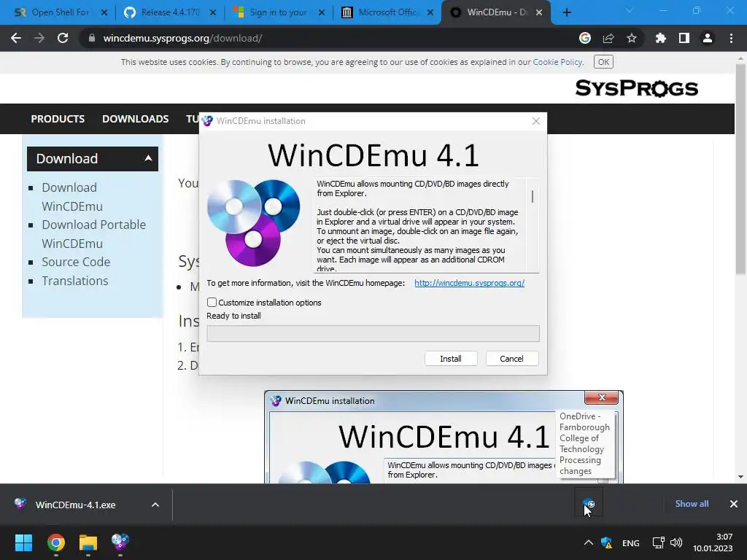Dismiss cookie notice with OK button
Viewport: 747px width, 560px height.
(x=603, y=62)
